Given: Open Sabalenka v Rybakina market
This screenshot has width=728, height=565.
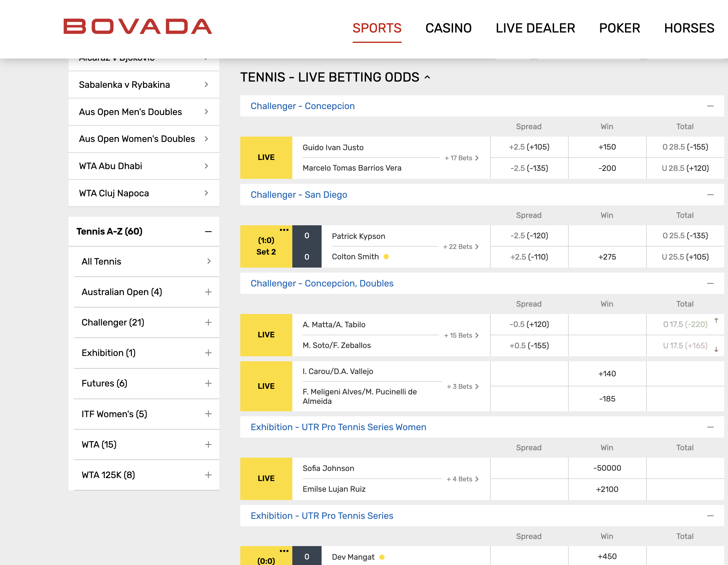Looking at the screenshot, I should [x=144, y=85].
